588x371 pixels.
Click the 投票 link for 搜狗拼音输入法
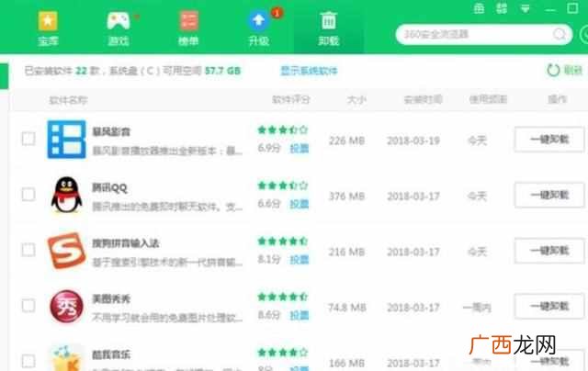(x=300, y=259)
